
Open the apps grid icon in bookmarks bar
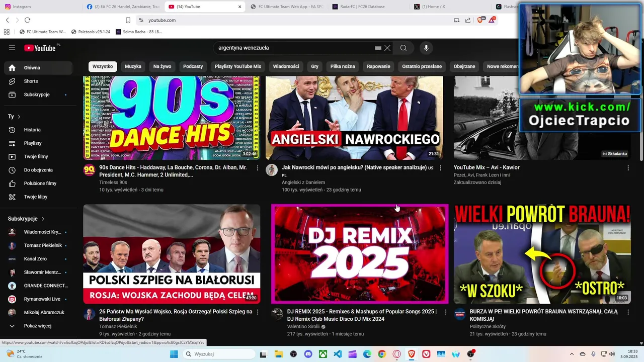[7, 32]
